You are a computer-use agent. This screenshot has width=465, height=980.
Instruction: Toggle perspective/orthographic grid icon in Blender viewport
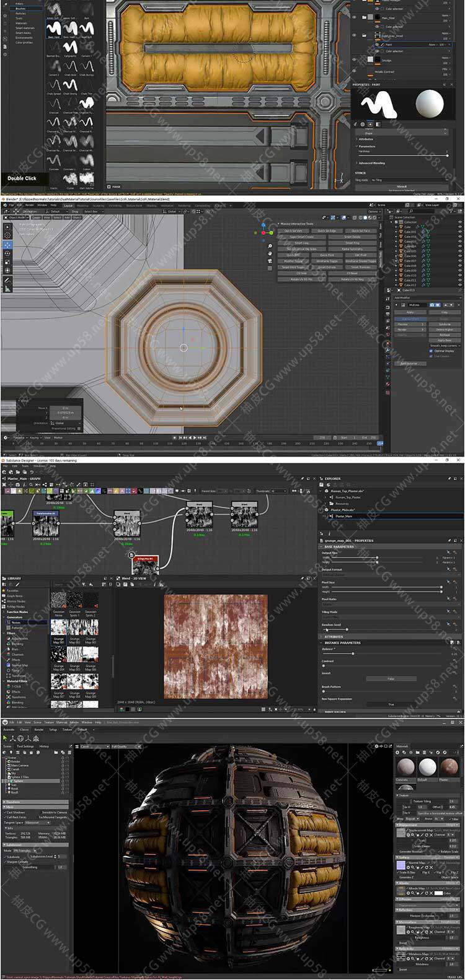click(270, 268)
